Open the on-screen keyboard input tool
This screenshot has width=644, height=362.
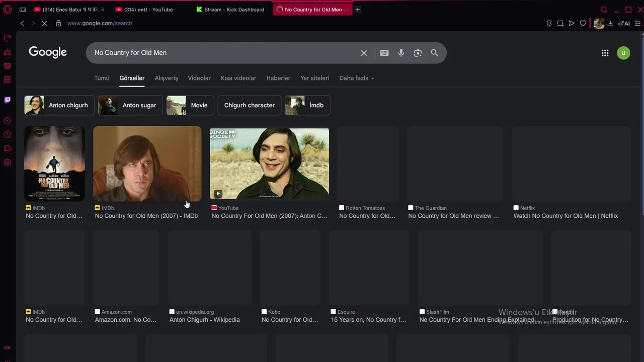384,53
